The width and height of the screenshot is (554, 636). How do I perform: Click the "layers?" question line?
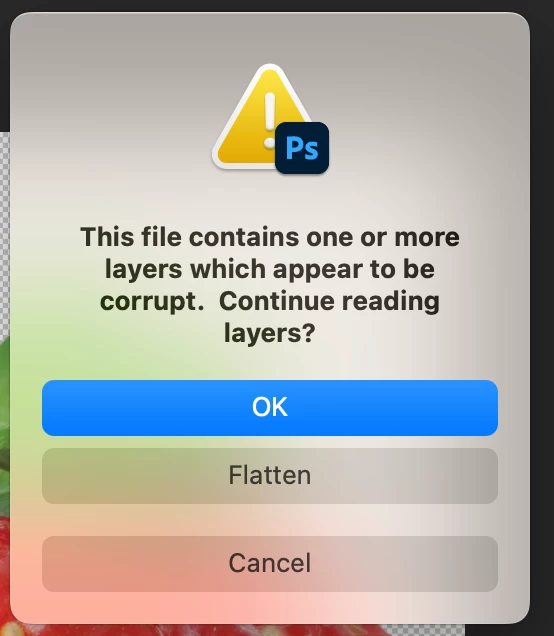click(270, 333)
